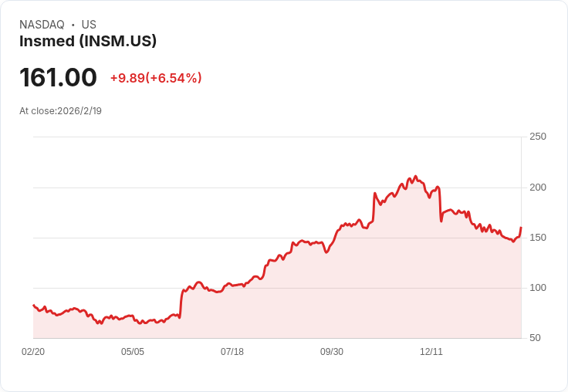Click the US market label
The width and height of the screenshot is (568, 392).
pyautogui.click(x=89, y=25)
